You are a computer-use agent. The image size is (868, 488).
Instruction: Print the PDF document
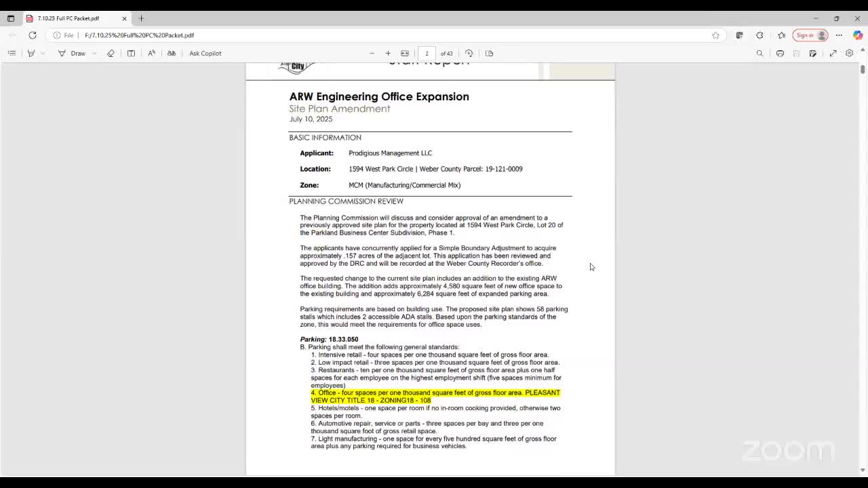(780, 54)
